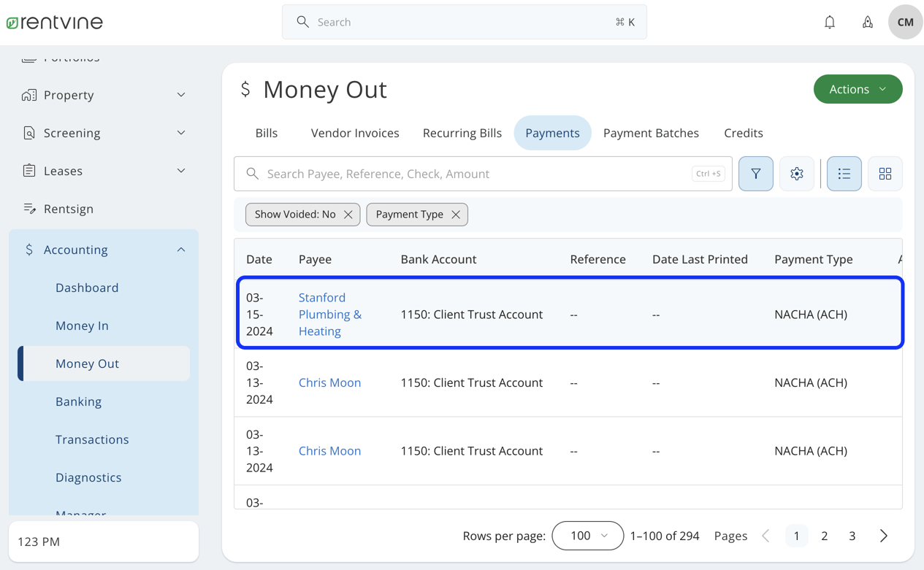The height and width of the screenshot is (570, 924).
Task: Click the magnifier in the global search bar
Action: pos(302,22)
